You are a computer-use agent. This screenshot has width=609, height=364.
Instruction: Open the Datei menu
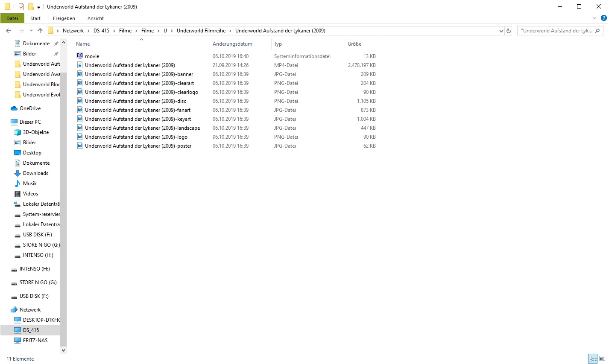(12, 18)
